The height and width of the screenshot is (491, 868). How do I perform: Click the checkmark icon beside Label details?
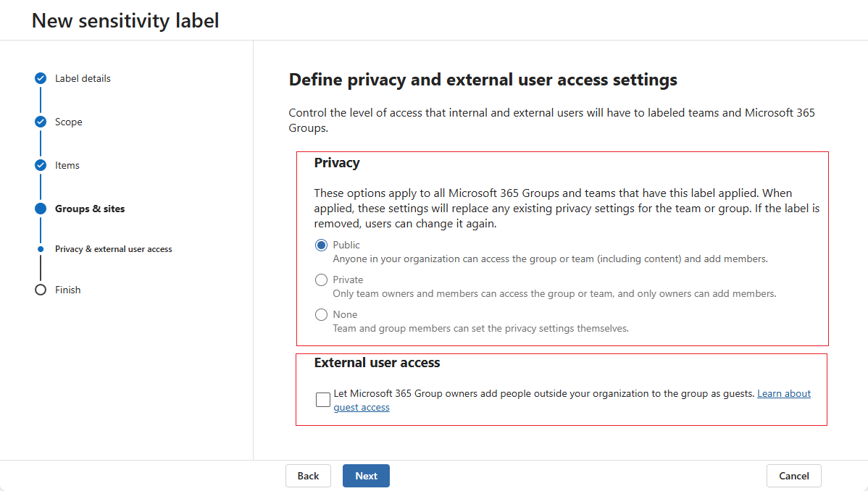(x=40, y=78)
